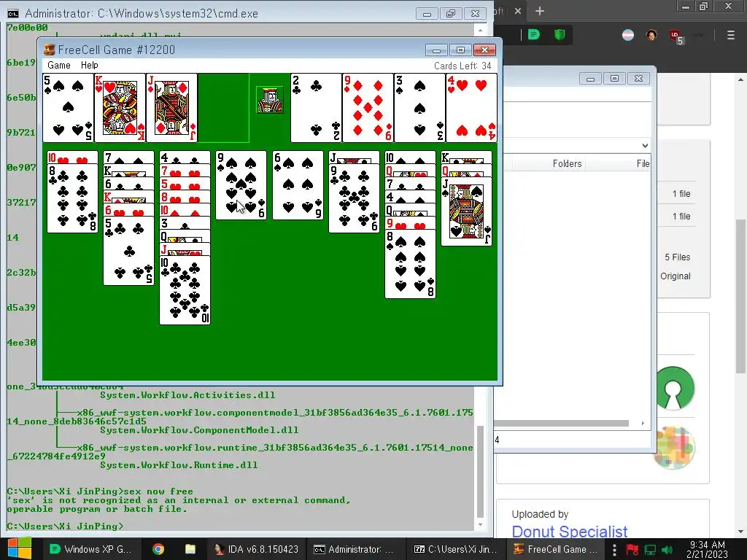The image size is (747, 560).
Task: Open the network tray icon
Action: pyautogui.click(x=650, y=550)
